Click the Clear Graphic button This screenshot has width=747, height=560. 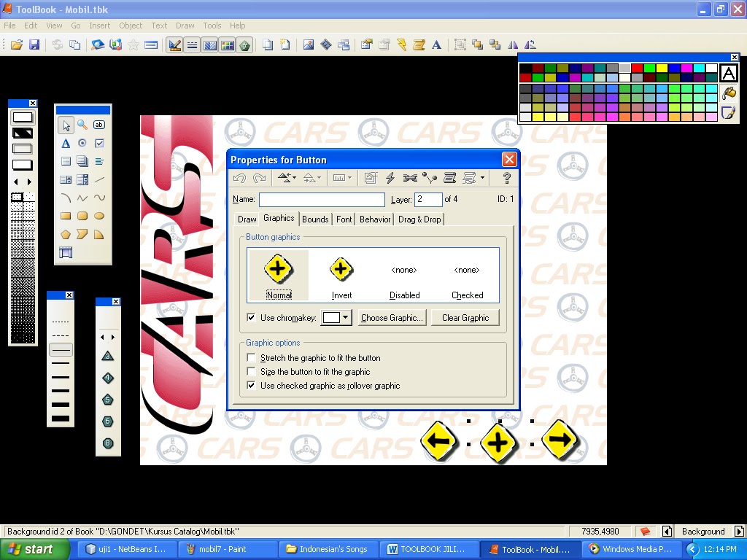465,318
